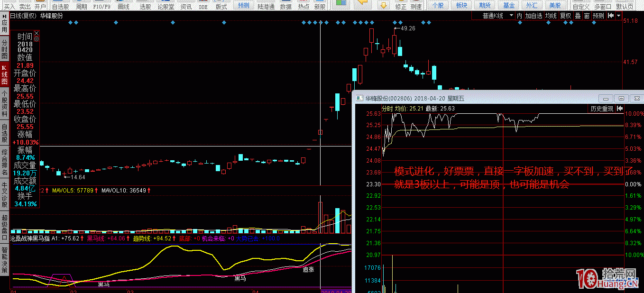Click the 趋势线 +94.52 indicator label
644x293 pixels.
click(154, 238)
